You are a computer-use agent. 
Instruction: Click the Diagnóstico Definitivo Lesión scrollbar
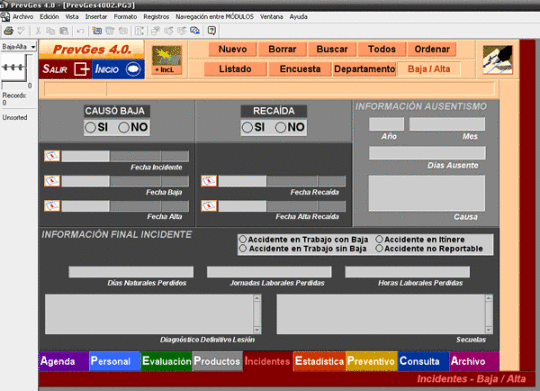(x=257, y=314)
